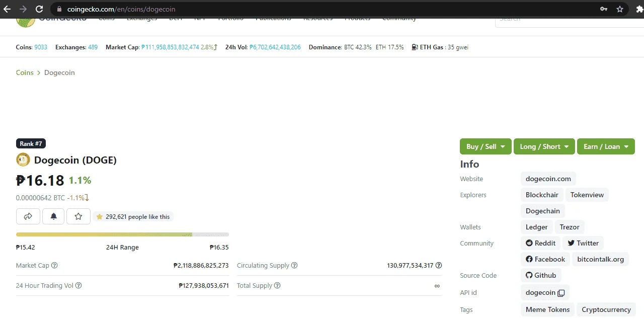Viewport: 644px width, 319px height.
Task: Add Dogecoin to favorites with star button
Action: (x=78, y=216)
